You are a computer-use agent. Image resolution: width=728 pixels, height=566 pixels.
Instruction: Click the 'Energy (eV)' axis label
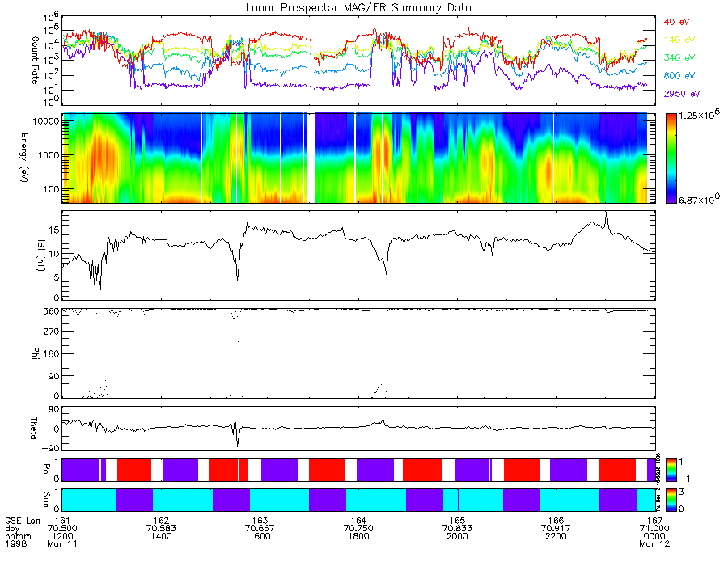click(24, 158)
